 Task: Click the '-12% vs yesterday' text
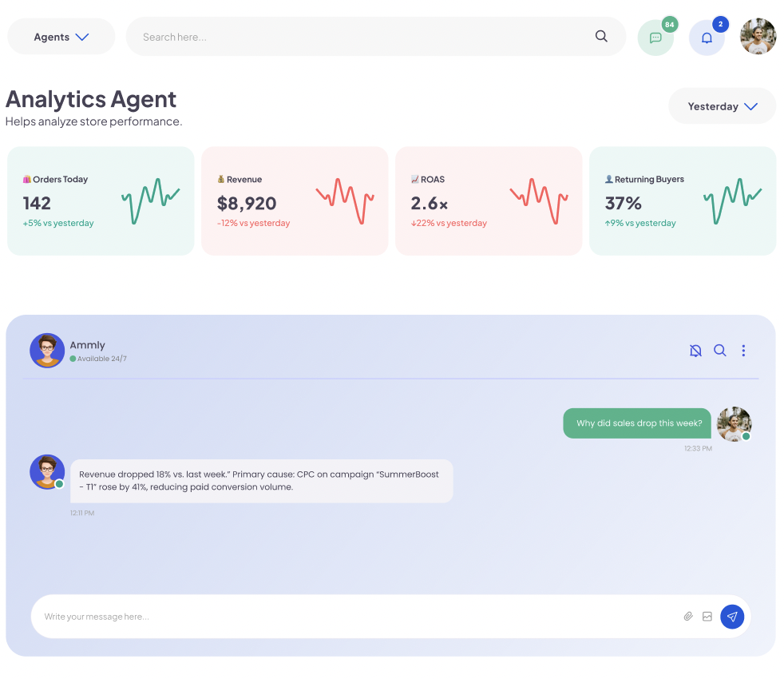254,223
